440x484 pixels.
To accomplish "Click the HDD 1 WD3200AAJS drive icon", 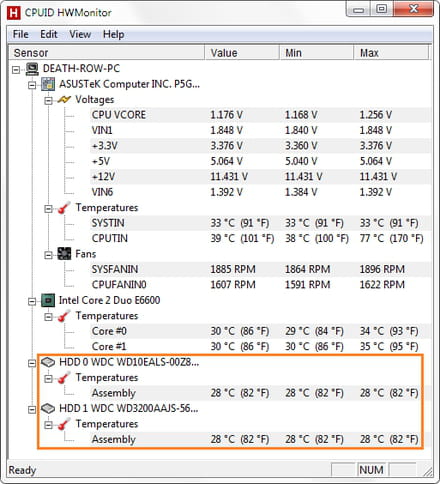I will tap(48, 408).
